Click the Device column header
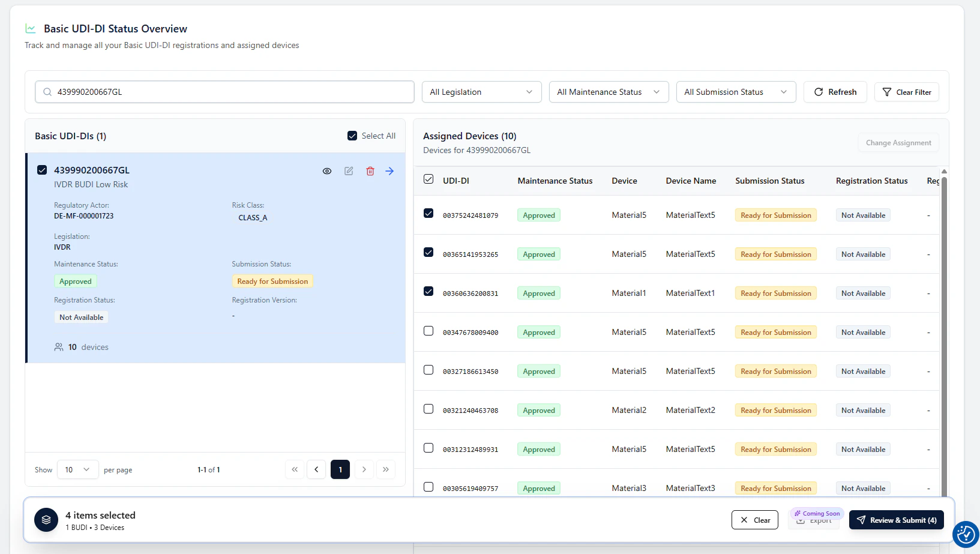The height and width of the screenshot is (554, 980). (x=624, y=181)
